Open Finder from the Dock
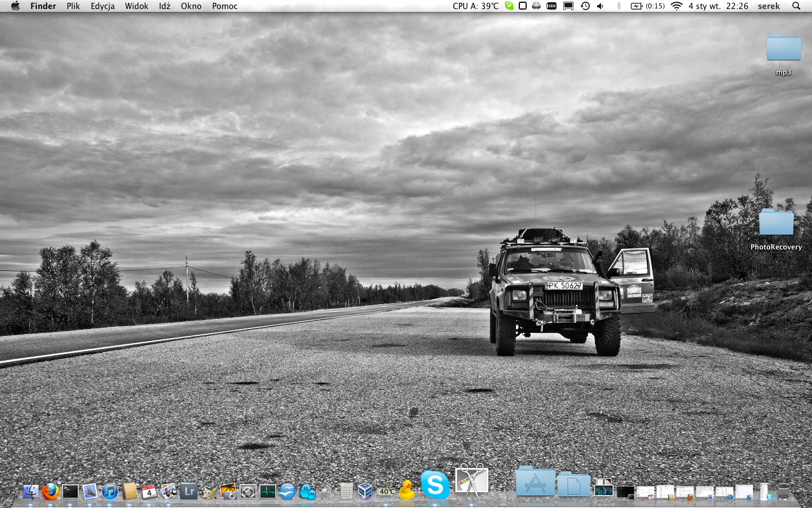 click(31, 492)
